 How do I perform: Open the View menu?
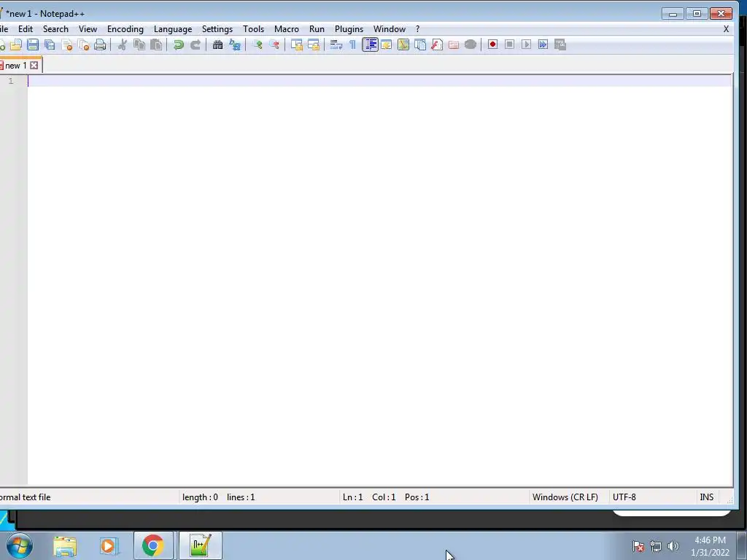click(88, 29)
